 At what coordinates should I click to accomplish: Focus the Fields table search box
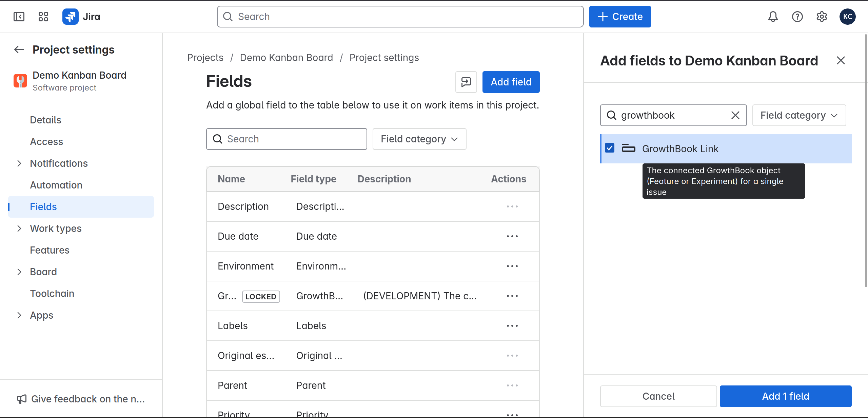(287, 139)
